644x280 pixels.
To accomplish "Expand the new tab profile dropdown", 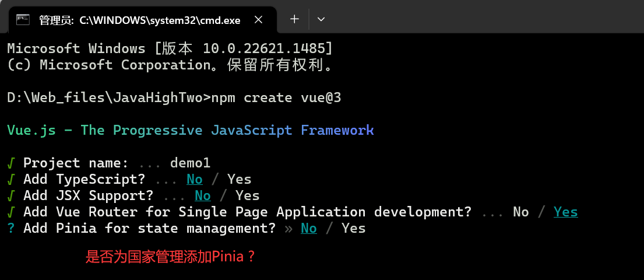I will pyautogui.click(x=321, y=19).
